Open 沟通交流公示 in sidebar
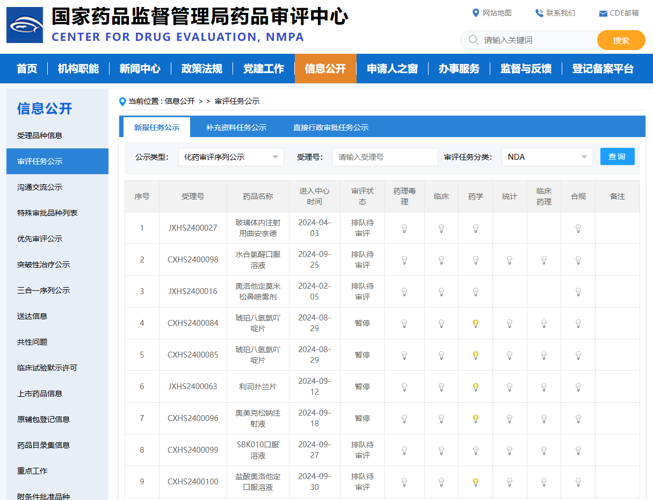 40,187
